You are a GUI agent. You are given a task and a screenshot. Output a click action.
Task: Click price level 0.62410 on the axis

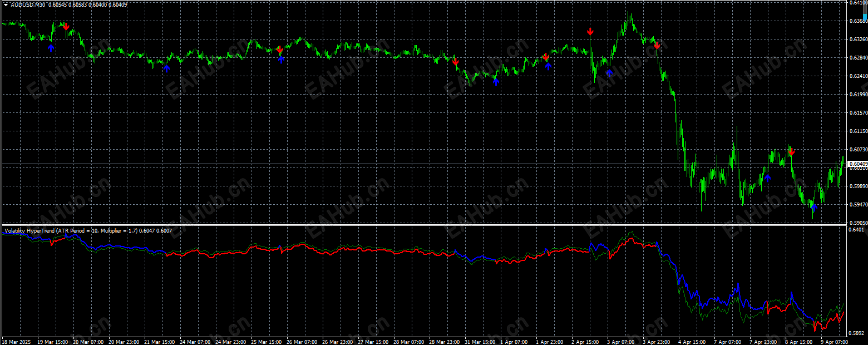coord(857,76)
